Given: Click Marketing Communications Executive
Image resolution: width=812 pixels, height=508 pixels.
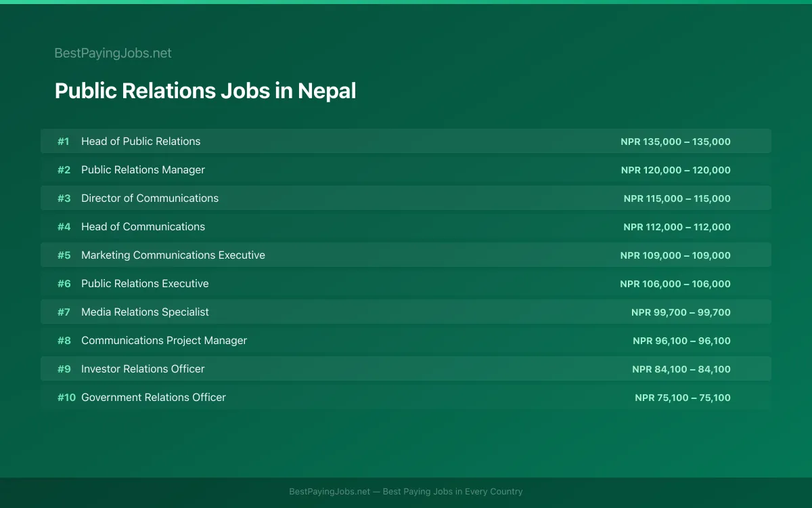Looking at the screenshot, I should click(x=173, y=255).
